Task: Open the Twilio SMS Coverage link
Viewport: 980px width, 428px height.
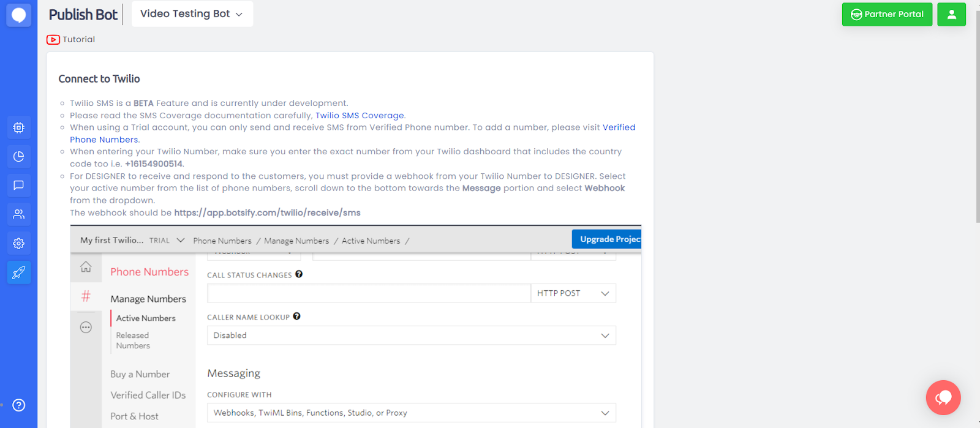Action: click(360, 116)
